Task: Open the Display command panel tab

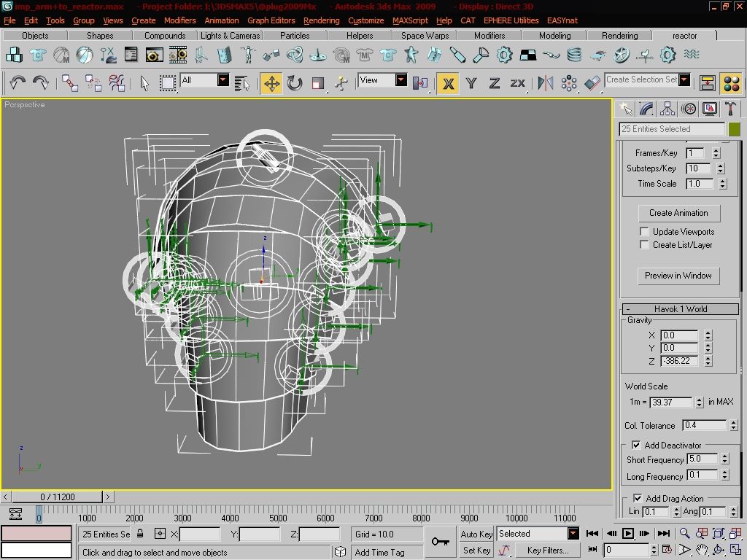Action: [x=709, y=109]
